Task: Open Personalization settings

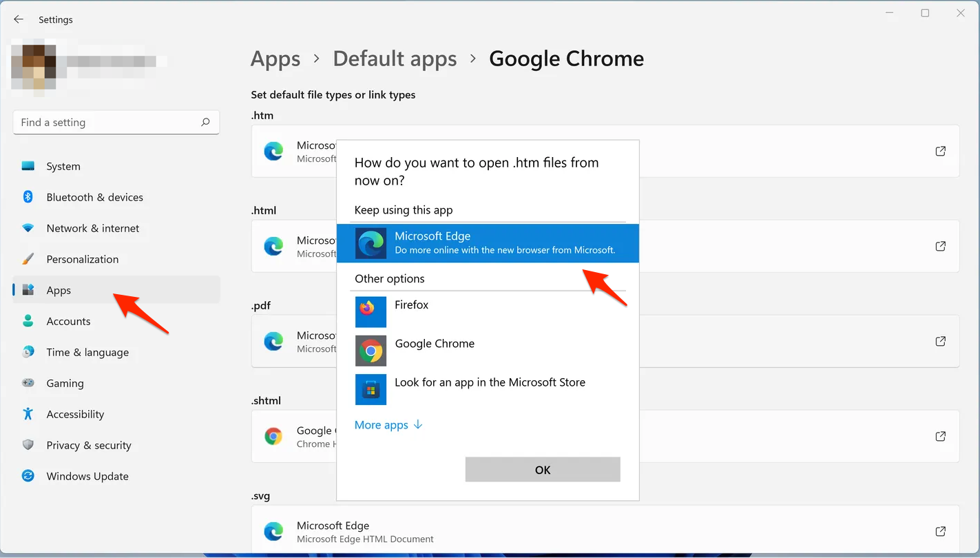Action: [x=116, y=259]
